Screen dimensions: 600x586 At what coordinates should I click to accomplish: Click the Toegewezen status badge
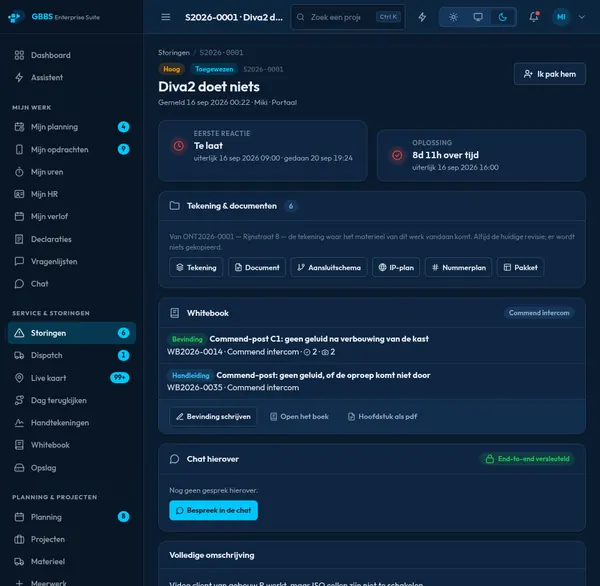[x=214, y=69]
